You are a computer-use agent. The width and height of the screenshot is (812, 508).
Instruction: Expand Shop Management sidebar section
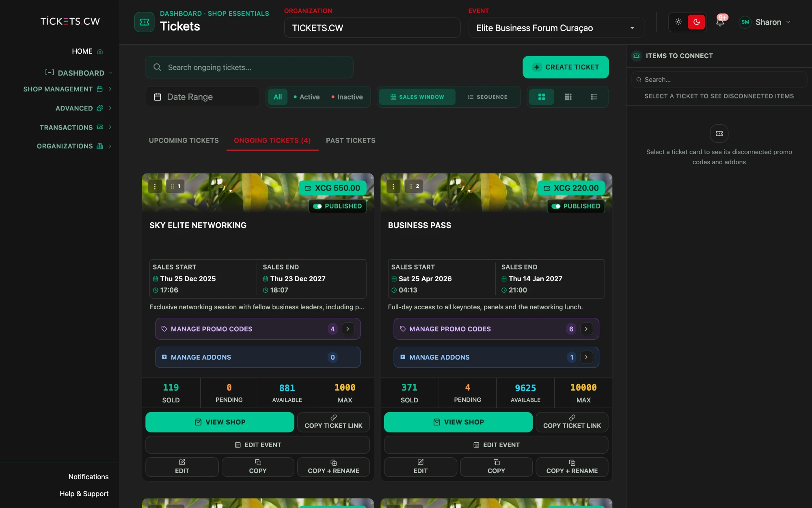coord(67,89)
